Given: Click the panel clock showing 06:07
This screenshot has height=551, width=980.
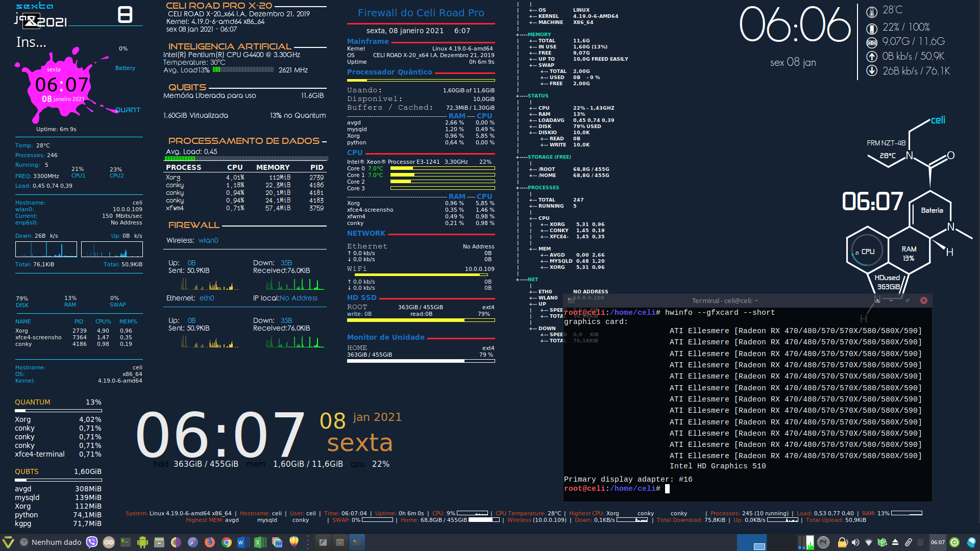Looking at the screenshot, I should (x=938, y=542).
